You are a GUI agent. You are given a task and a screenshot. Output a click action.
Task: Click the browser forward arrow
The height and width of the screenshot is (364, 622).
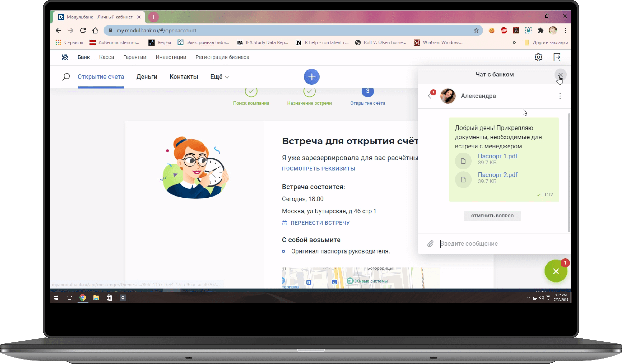(x=70, y=30)
